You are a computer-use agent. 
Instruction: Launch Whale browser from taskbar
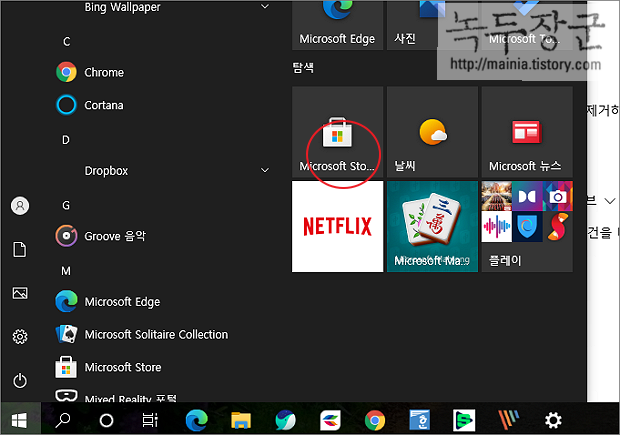285,420
